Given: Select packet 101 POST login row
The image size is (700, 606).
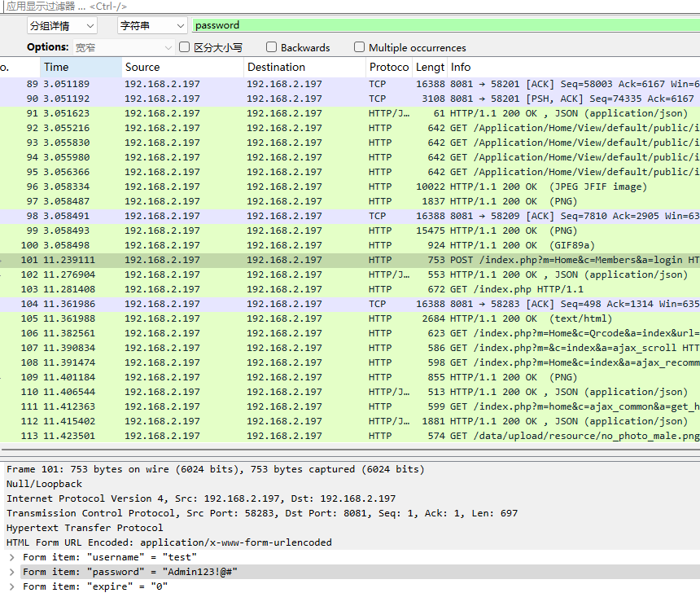Looking at the screenshot, I should (x=350, y=260).
